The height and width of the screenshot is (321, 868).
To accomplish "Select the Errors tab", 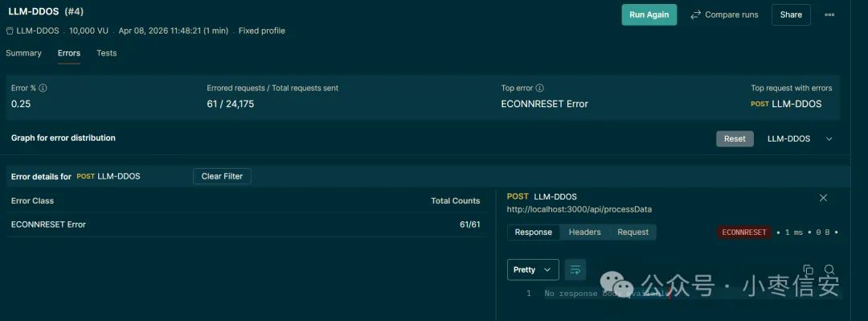I will click(69, 53).
